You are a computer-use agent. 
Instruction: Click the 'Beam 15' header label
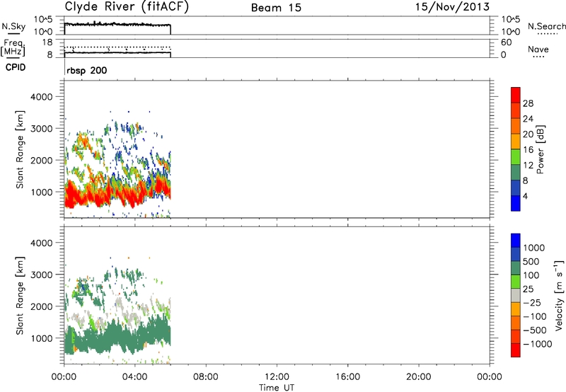coord(276,8)
